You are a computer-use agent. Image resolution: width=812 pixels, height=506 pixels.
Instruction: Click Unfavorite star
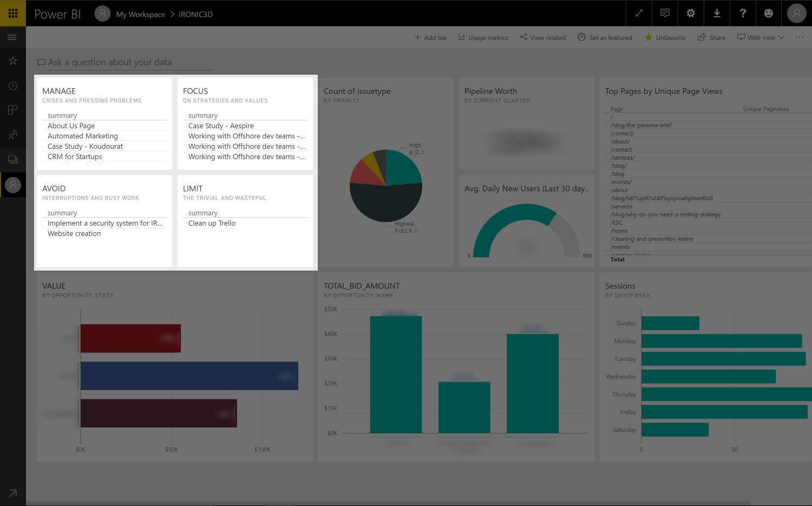(x=665, y=37)
